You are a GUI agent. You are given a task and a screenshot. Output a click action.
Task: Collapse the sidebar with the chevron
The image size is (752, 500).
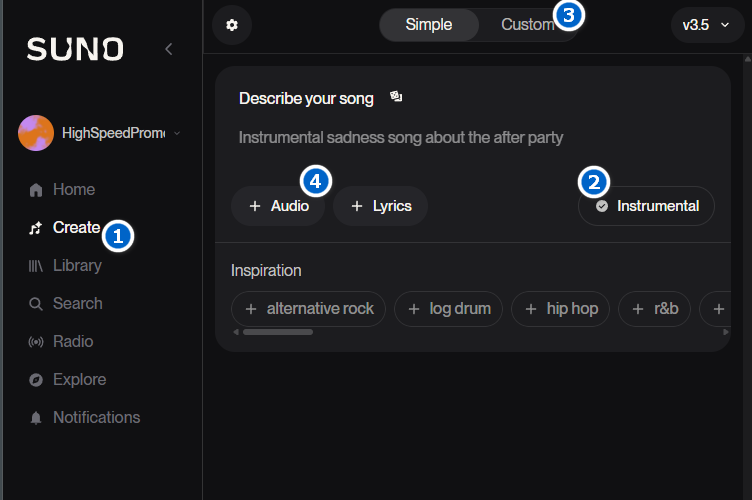[x=169, y=49]
